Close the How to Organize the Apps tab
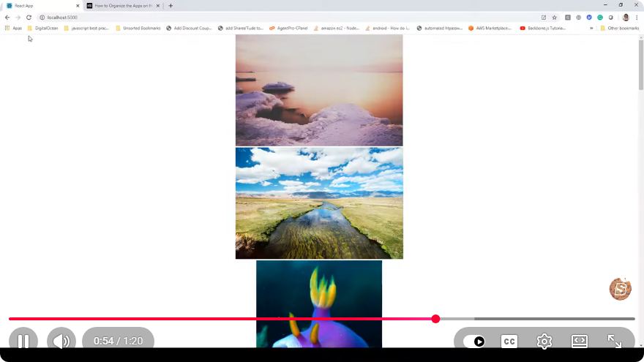644x362 pixels. pos(158,6)
